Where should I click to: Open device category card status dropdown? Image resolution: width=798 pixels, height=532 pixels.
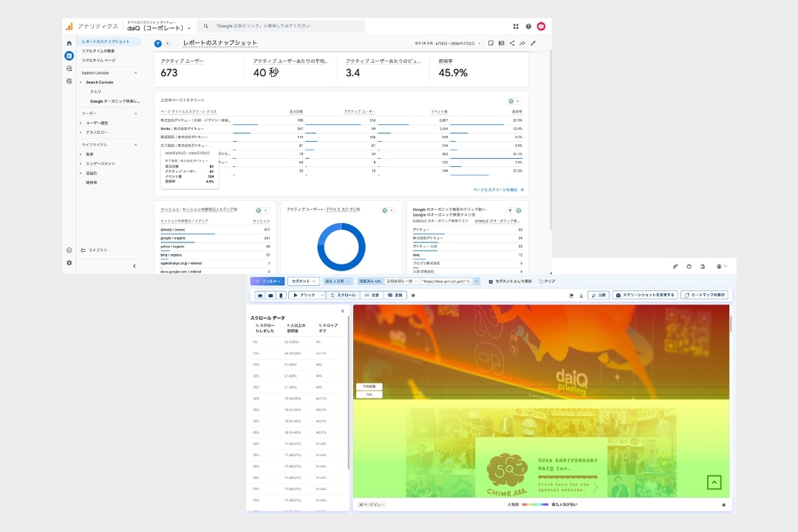click(x=388, y=211)
